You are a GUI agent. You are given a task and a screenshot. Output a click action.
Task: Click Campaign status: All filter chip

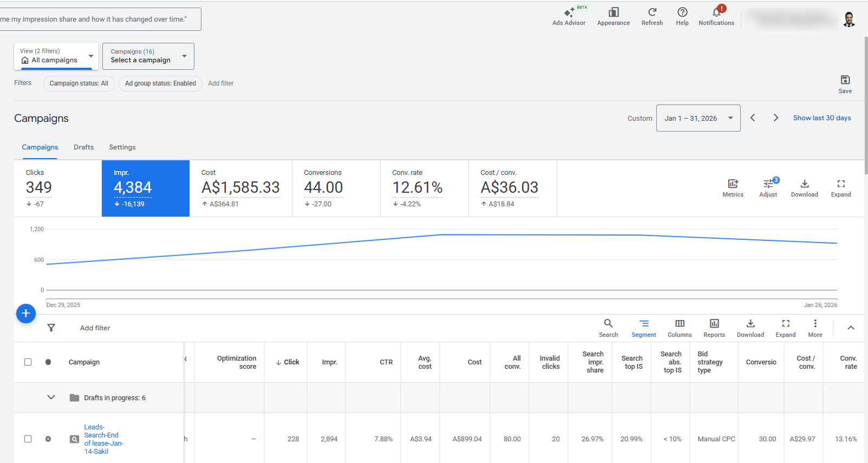pos(79,83)
